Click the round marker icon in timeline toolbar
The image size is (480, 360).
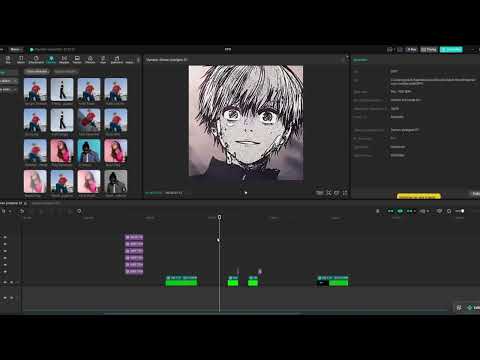pos(79,211)
